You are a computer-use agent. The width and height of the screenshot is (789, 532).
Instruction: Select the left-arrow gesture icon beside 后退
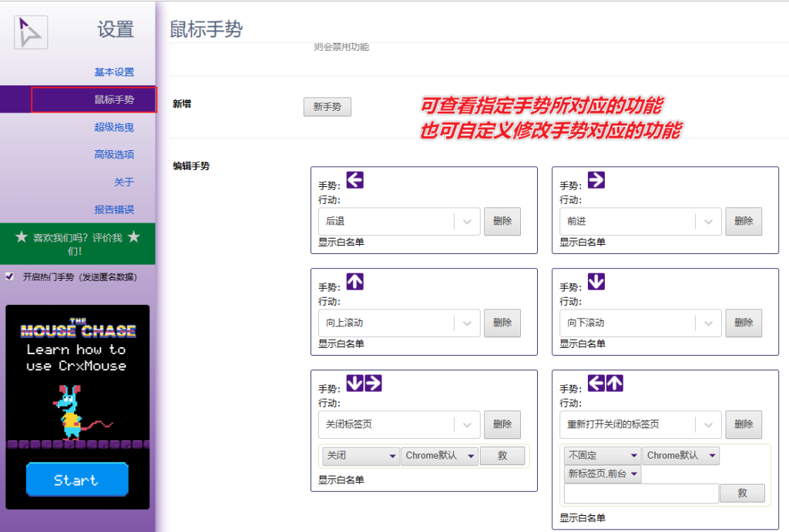(355, 179)
